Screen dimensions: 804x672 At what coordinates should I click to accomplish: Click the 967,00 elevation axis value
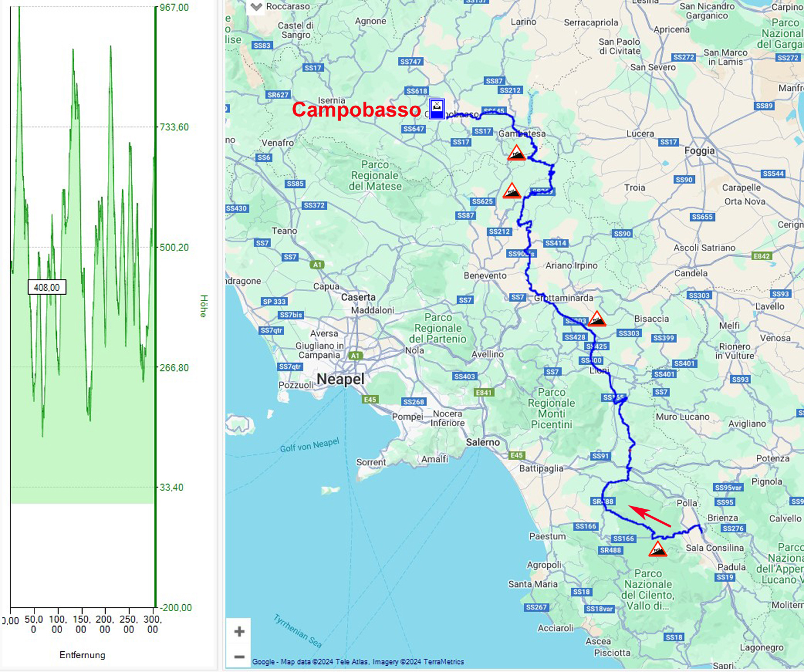point(175,7)
